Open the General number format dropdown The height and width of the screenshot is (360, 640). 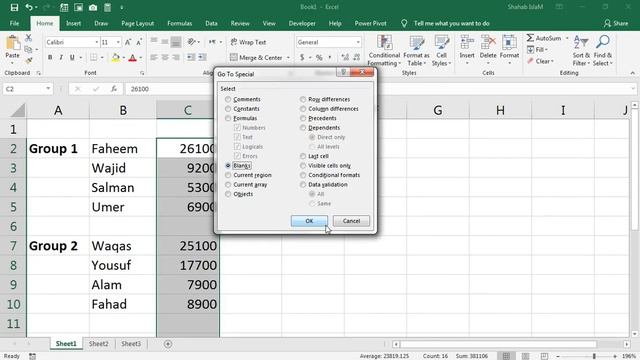tap(358, 42)
